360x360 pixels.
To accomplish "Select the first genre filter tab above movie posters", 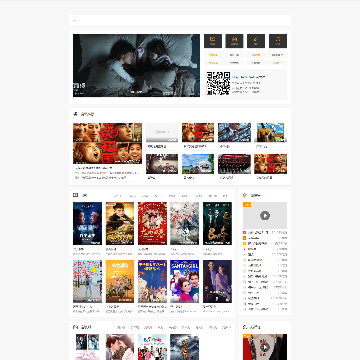I will tap(118, 196).
